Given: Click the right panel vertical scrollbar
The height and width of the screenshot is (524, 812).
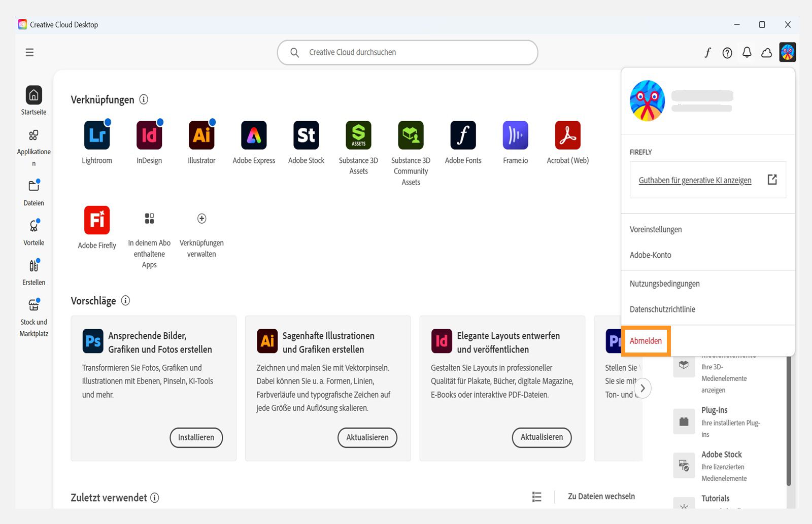Looking at the screenshot, I should click(789, 421).
